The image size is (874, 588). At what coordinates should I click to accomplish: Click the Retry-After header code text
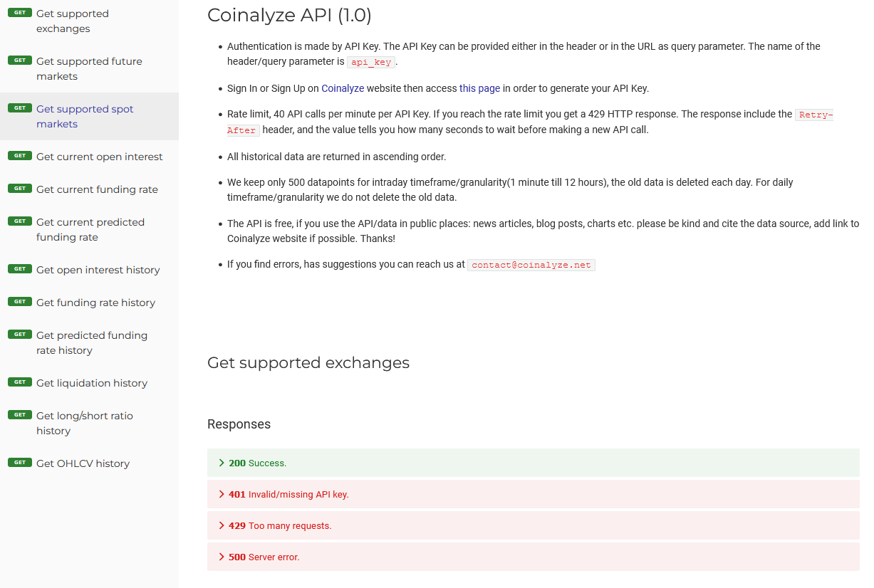point(814,115)
